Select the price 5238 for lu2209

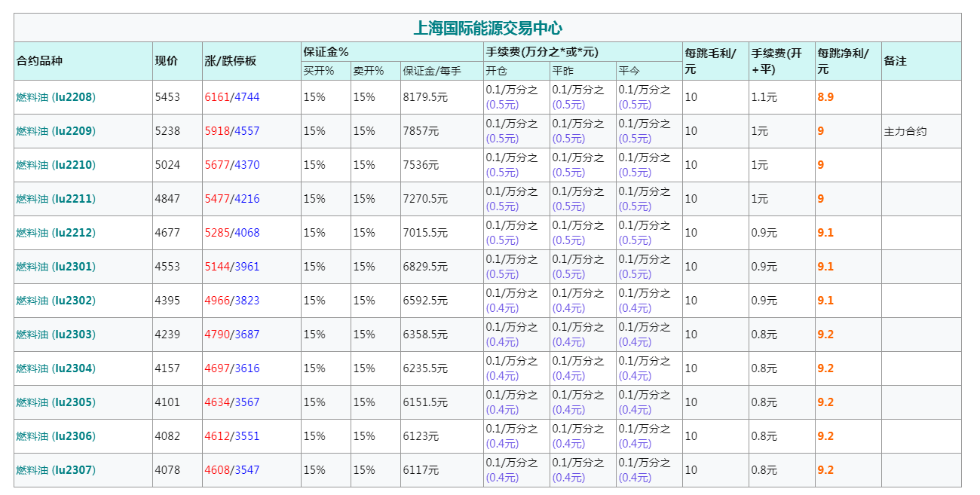point(168,131)
